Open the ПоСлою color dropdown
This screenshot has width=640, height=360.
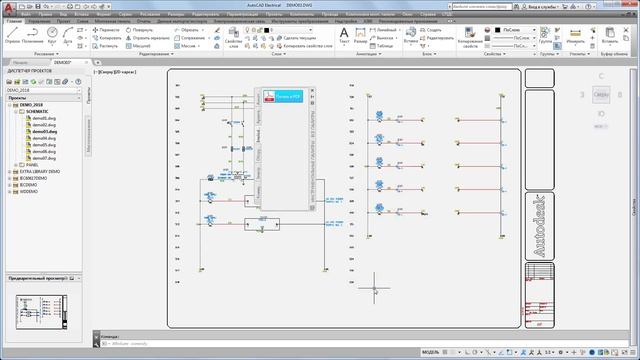pos(534,30)
